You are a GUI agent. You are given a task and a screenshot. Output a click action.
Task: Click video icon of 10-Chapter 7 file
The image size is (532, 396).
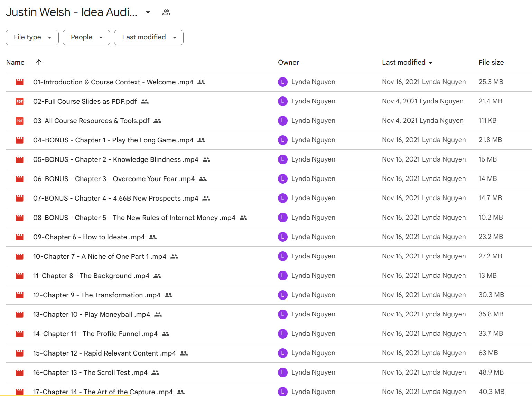click(x=20, y=256)
